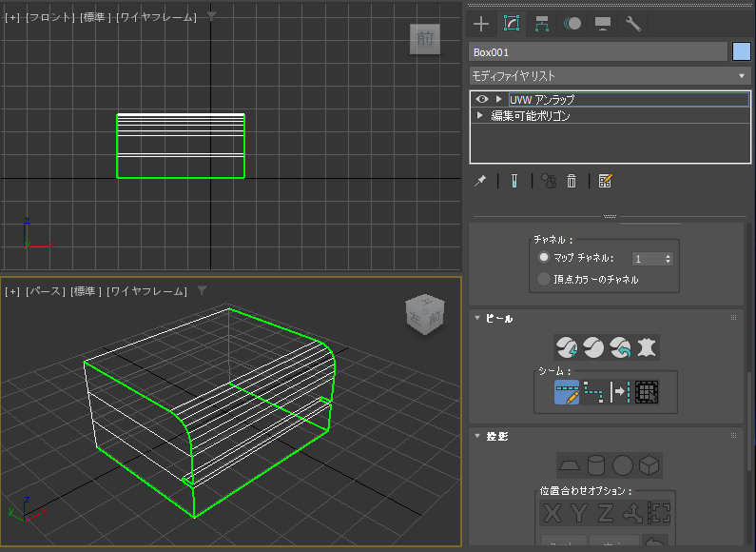Click the Box Map projection icon
The height and width of the screenshot is (552, 756).
point(649,465)
